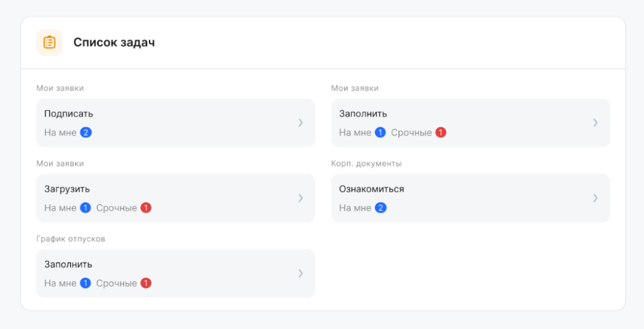Viewport: 644px width, 329px height.
Task: Select Ознакомиться under Корп. документы
Action: pos(371,189)
